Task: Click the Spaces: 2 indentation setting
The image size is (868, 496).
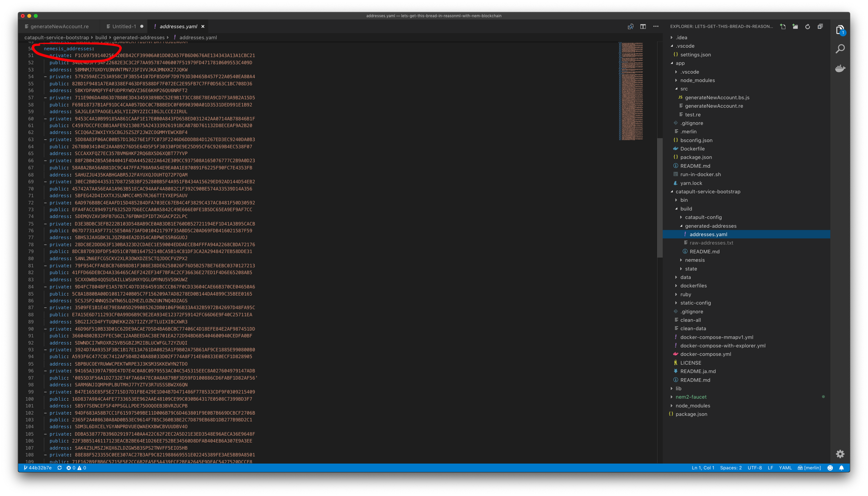Action: 730,468
